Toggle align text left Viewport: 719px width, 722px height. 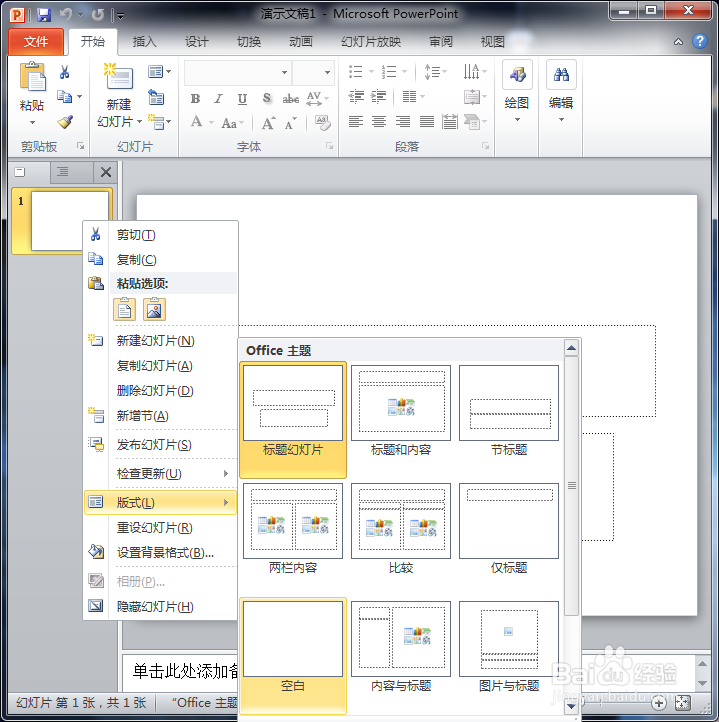click(x=356, y=122)
